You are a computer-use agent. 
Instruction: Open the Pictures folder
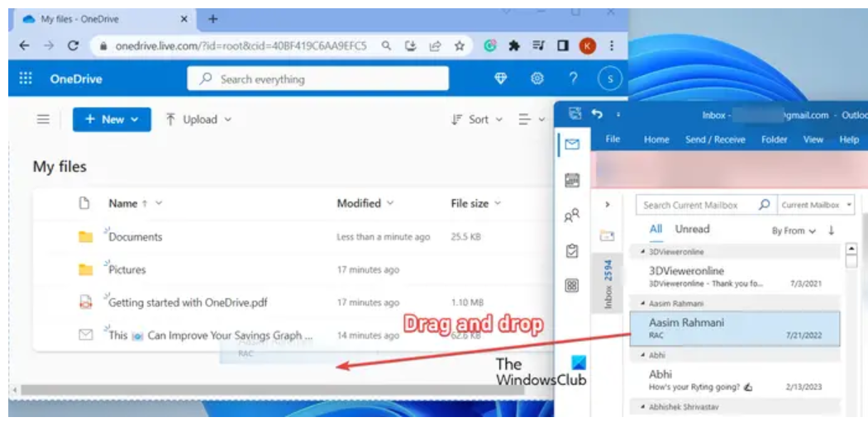click(126, 270)
